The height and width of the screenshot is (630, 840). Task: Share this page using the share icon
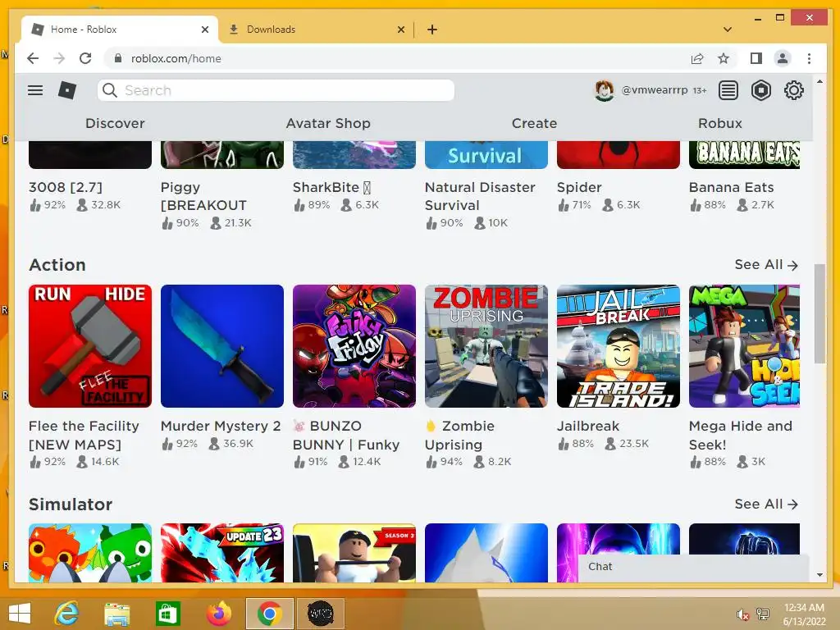pos(697,58)
